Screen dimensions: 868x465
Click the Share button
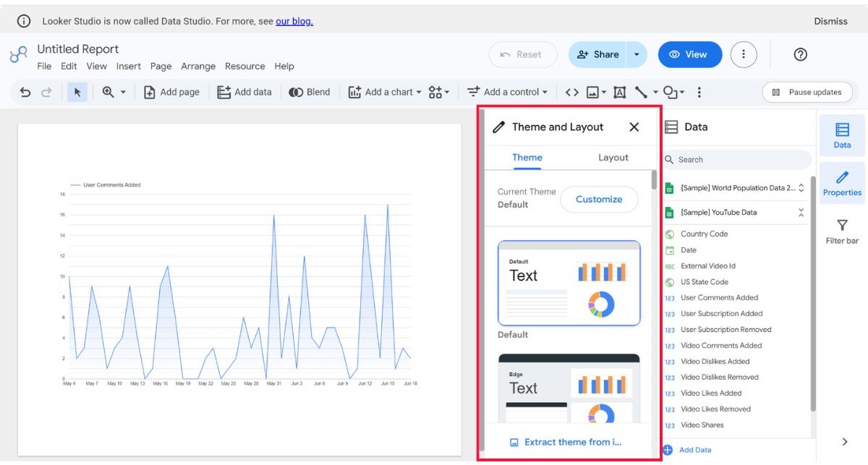[x=597, y=54]
